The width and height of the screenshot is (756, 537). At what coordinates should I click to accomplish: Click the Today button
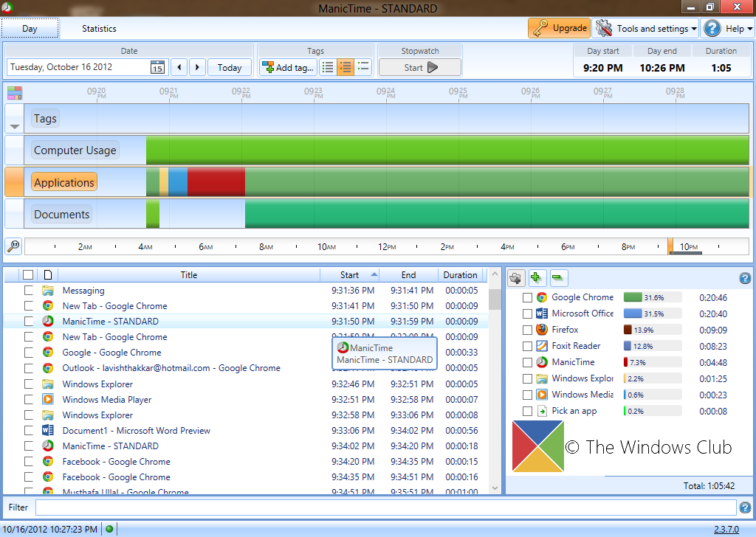point(229,67)
